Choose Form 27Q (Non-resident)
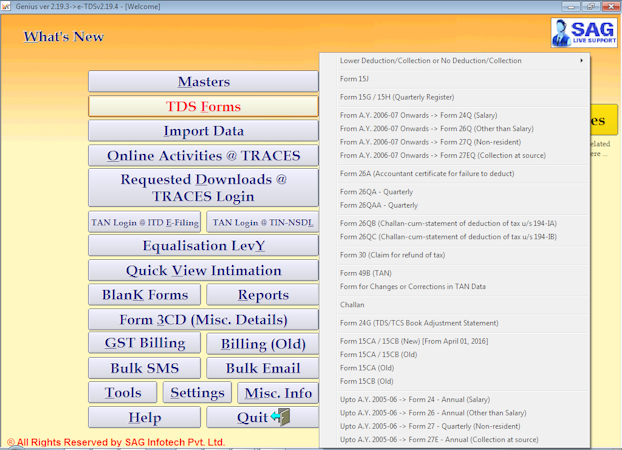622x450 pixels. click(455, 142)
